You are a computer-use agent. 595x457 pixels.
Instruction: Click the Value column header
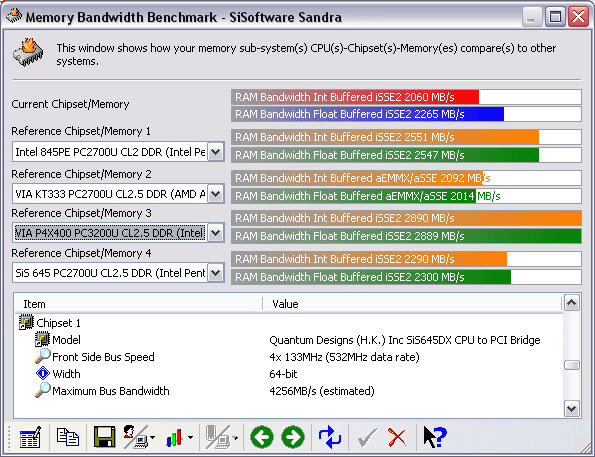(412, 304)
